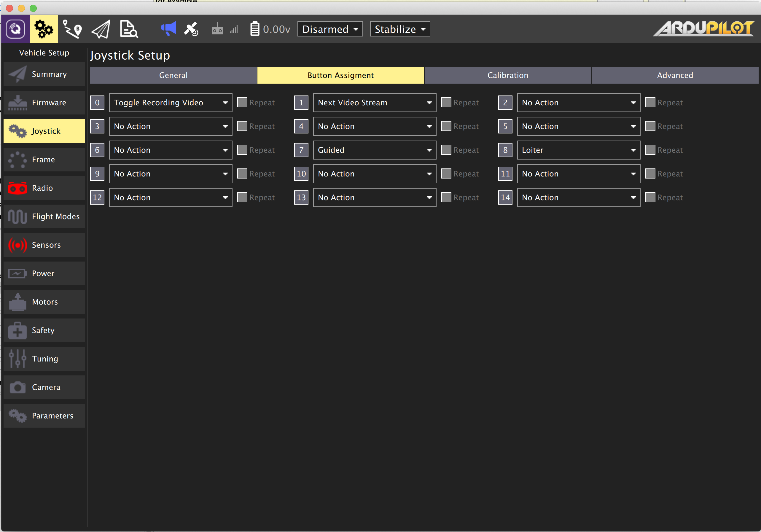This screenshot has height=532, width=761.
Task: Open the QGroundControl application settings icon
Action: point(15,29)
